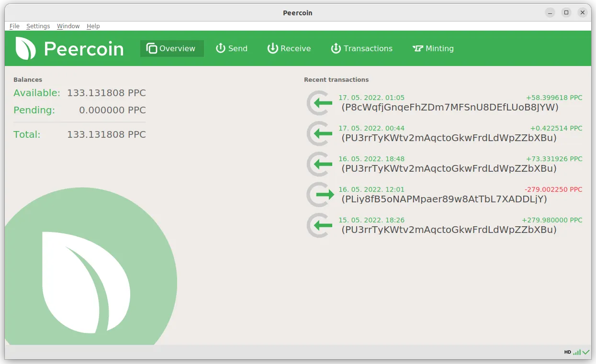Click the +73.331926 PPC amount
This screenshot has width=596, height=364.
[x=554, y=159]
